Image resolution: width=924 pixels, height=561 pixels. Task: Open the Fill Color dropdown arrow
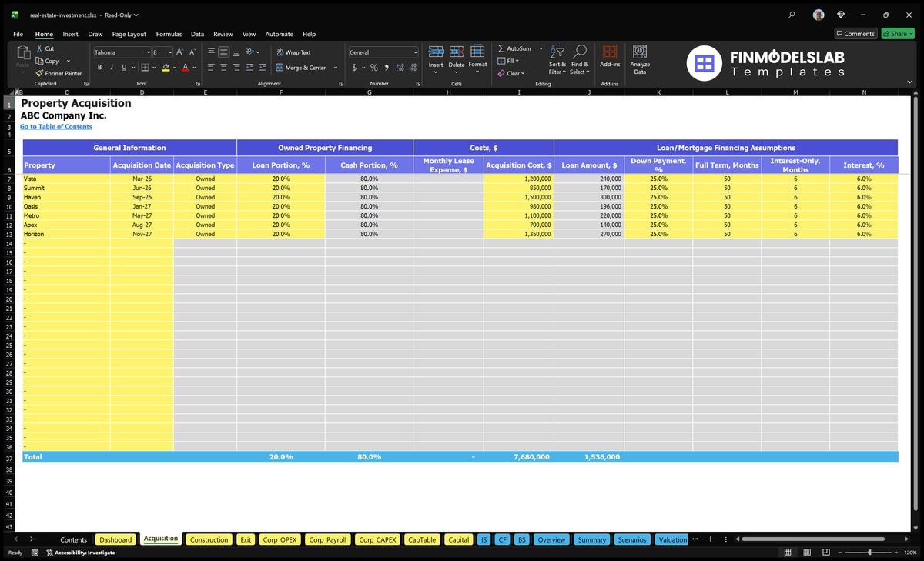(x=174, y=68)
